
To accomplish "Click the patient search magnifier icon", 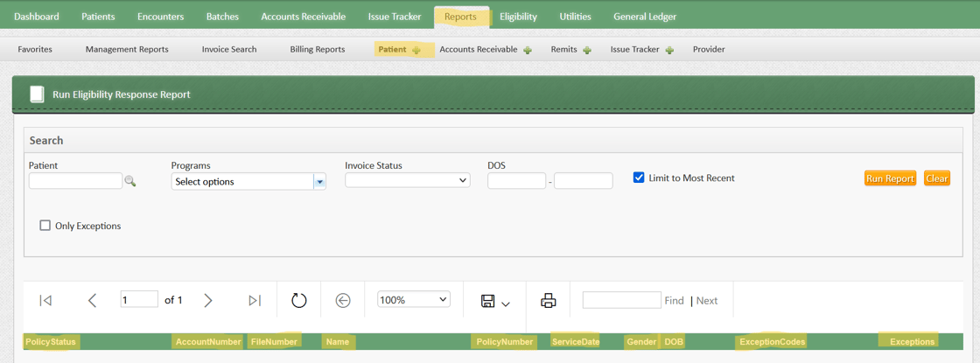I will [130, 181].
